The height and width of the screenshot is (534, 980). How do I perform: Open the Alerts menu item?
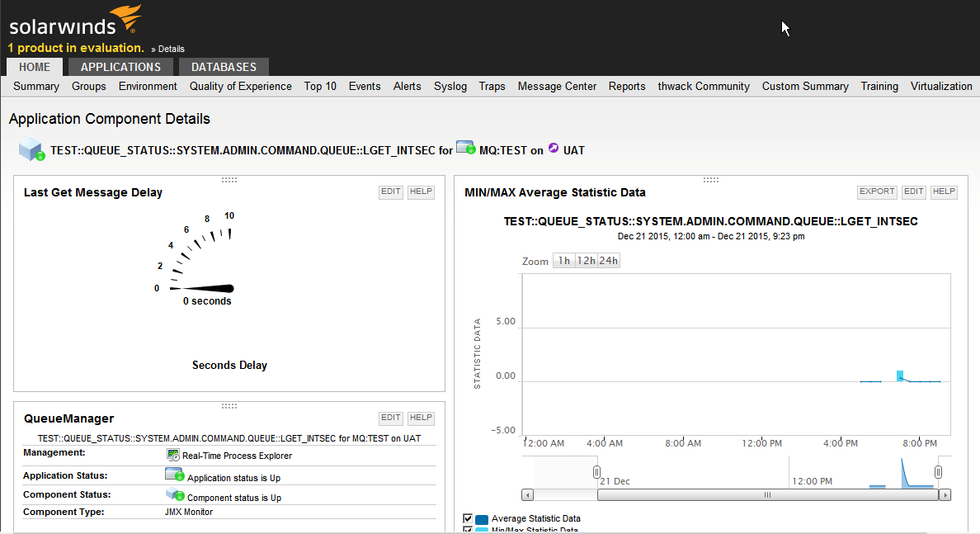[407, 86]
